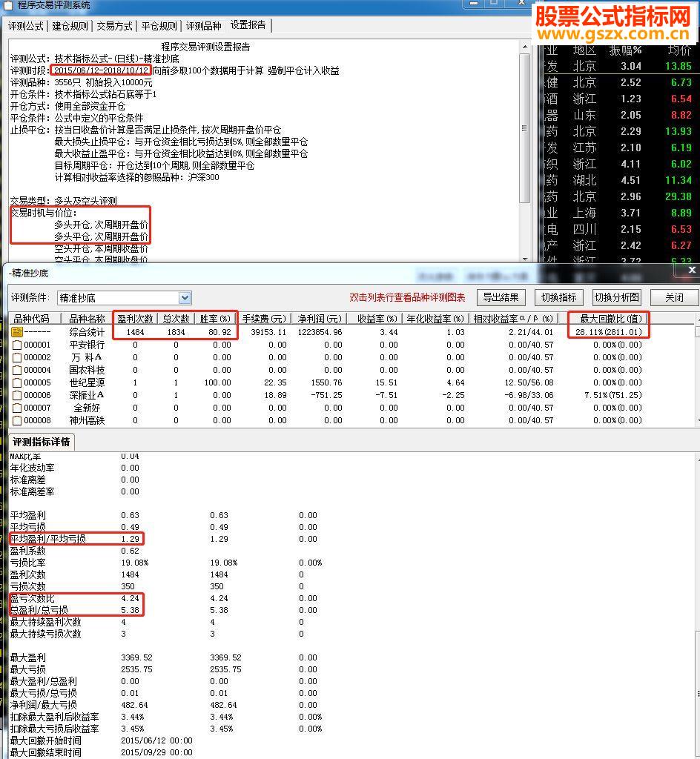Screen dimensions: 700x759
Task: Click the 净利润/最大亏损 metric label
Action: coord(44,705)
